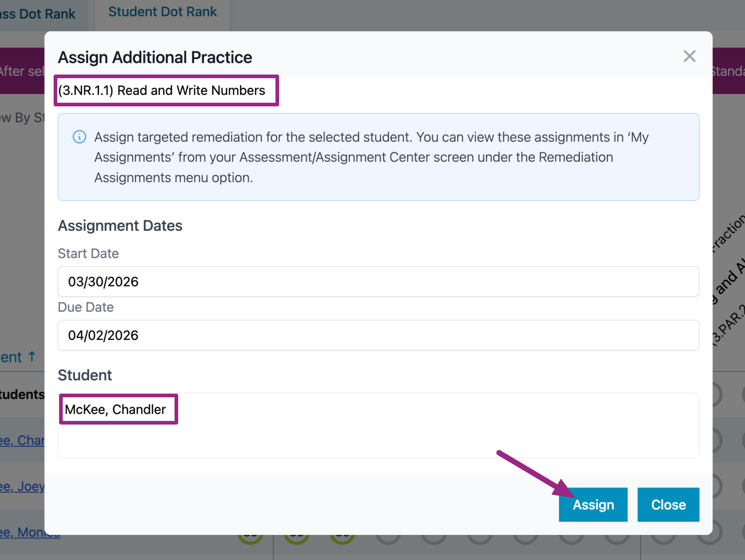Click the 3.NR.1.1 Read and Write Numbers title
The image size is (745, 560).
[x=162, y=90]
